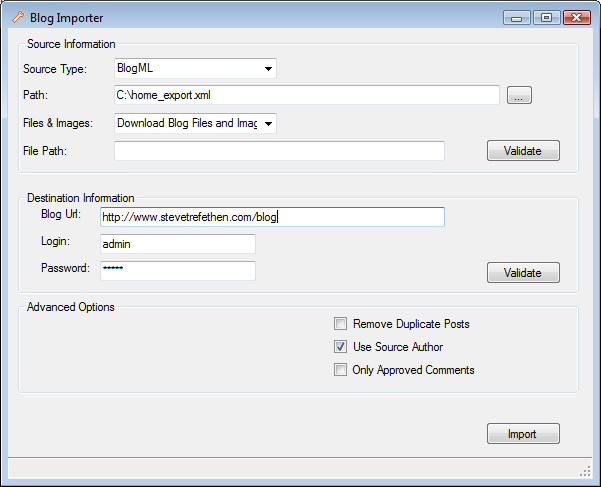Select the Login field containing admin
The height and width of the screenshot is (487, 601).
pos(178,244)
